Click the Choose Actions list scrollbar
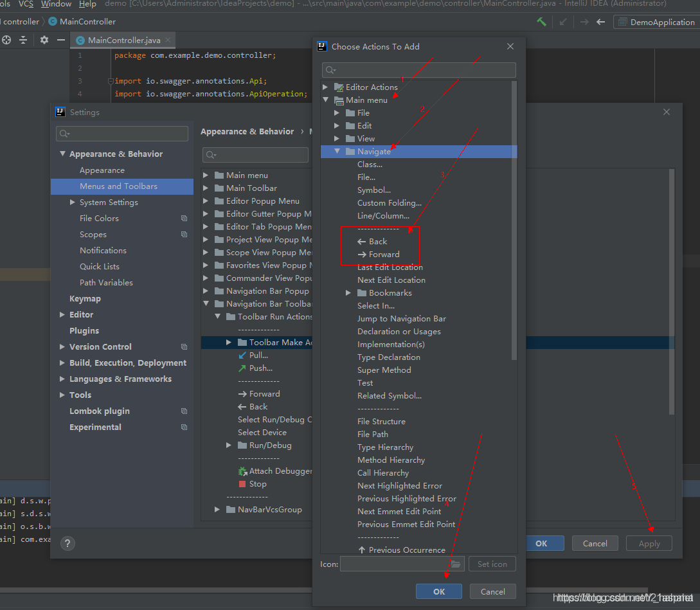The height and width of the screenshot is (610, 700). pos(514,220)
